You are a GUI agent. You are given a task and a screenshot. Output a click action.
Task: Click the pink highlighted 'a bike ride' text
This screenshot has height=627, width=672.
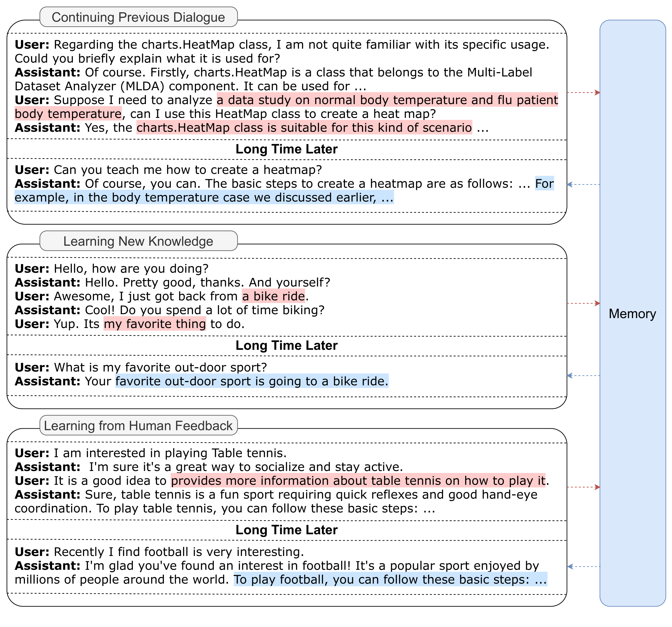pyautogui.click(x=273, y=296)
